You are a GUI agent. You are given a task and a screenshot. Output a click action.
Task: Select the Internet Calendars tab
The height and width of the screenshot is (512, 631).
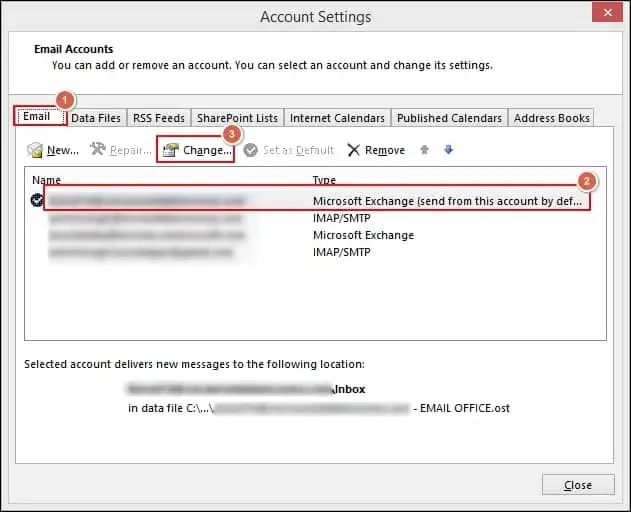tap(337, 118)
